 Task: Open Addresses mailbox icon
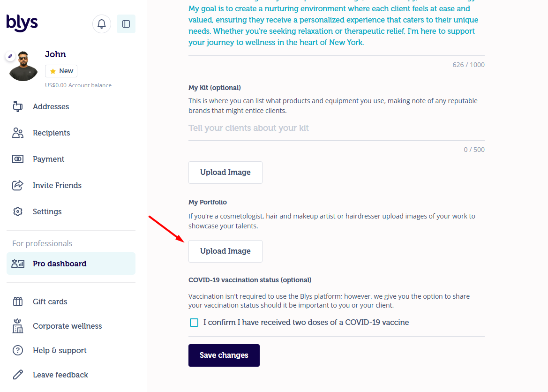point(18,106)
